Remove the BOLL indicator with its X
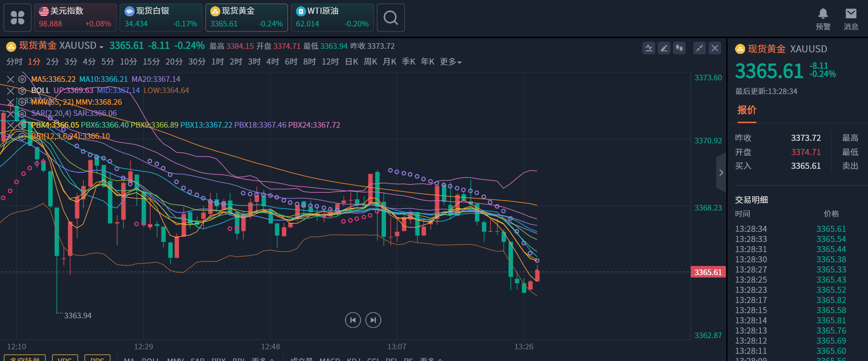 tap(10, 91)
